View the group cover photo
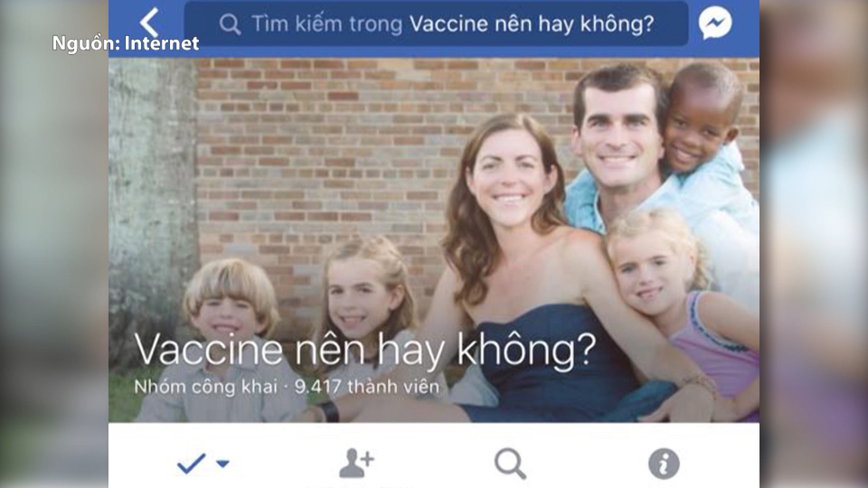Screen dimensions: 868x488 (x=434, y=239)
